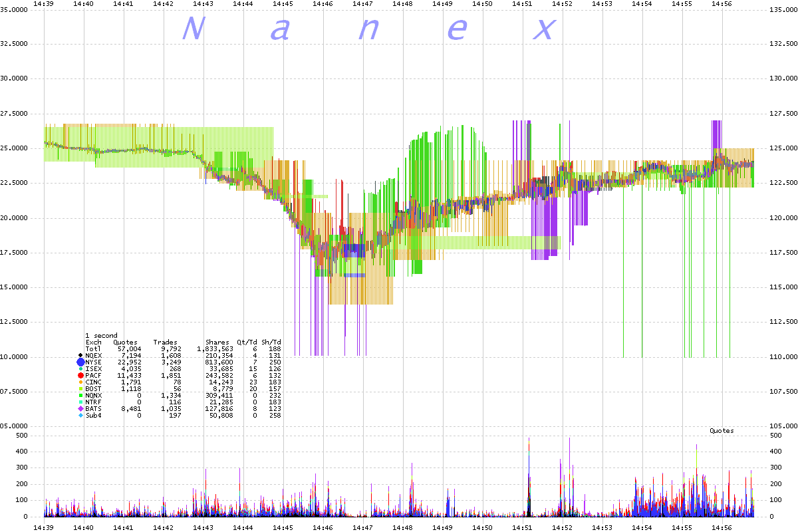798x532 pixels.
Task: Click the small teal dot next to ISEX
Action: (80, 368)
